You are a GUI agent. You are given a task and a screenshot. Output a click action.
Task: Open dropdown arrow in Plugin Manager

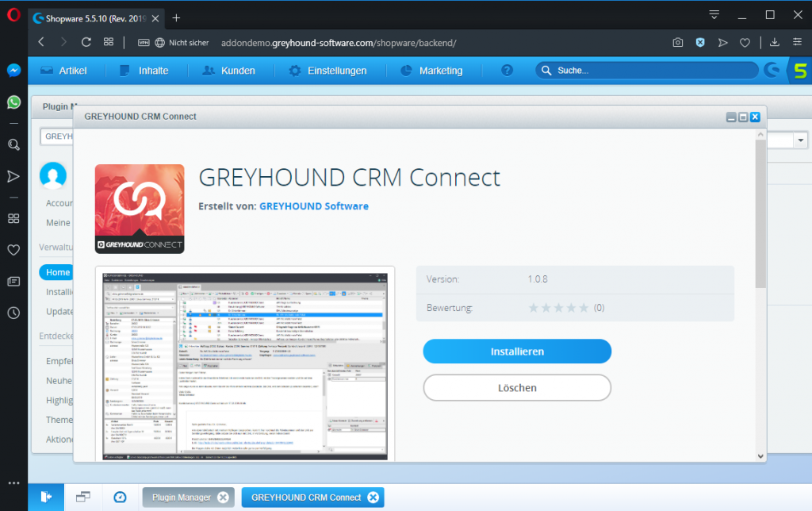pos(801,140)
